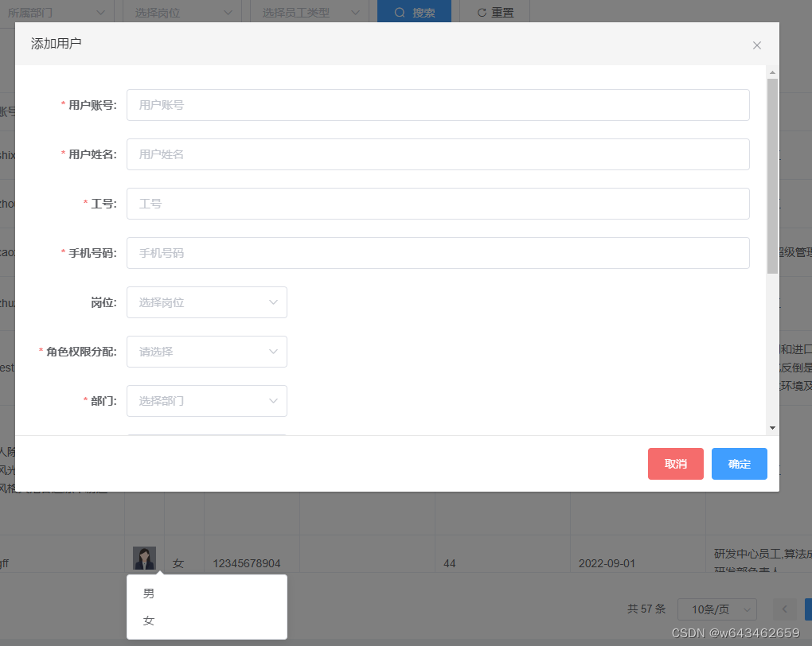812x646 pixels.
Task: Open the 所属部门 filter dropdown
Action: (56, 11)
